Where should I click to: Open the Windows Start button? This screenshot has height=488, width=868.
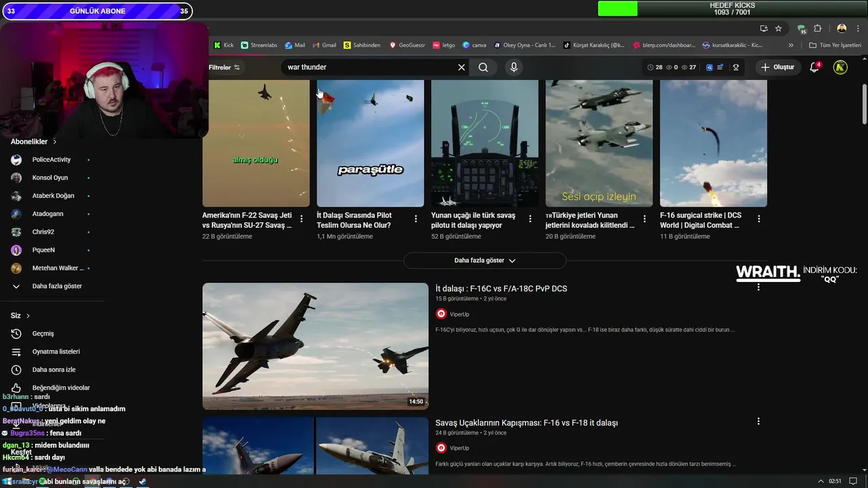(x=5, y=481)
